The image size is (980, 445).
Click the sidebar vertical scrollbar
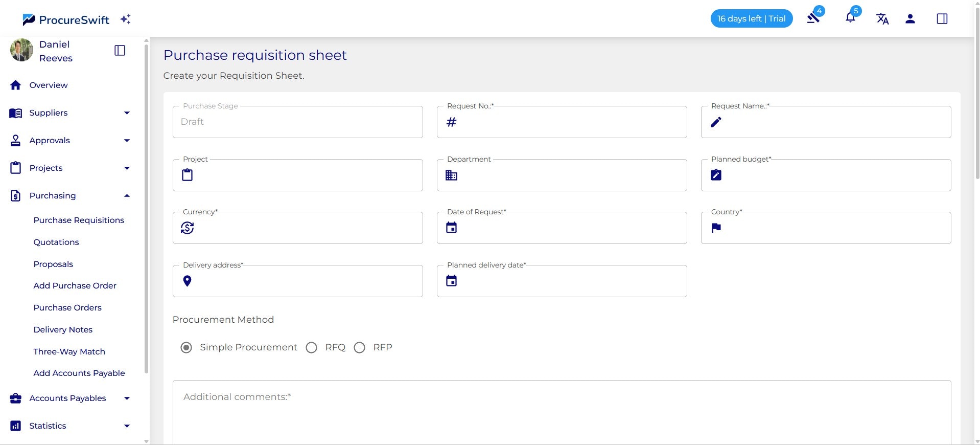tap(147, 209)
